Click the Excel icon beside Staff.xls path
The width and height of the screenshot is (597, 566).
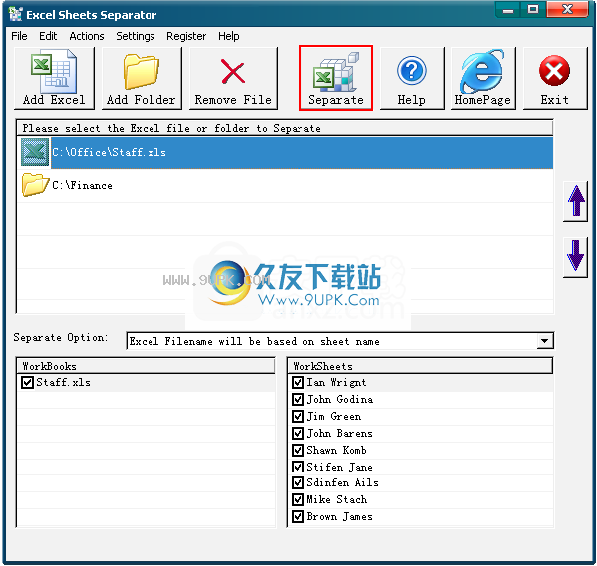click(35, 152)
